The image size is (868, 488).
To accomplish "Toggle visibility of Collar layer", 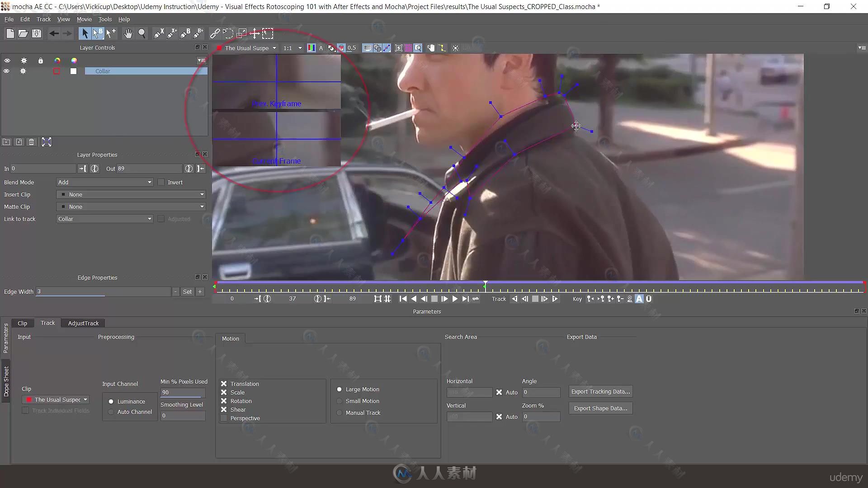I will pyautogui.click(x=7, y=71).
